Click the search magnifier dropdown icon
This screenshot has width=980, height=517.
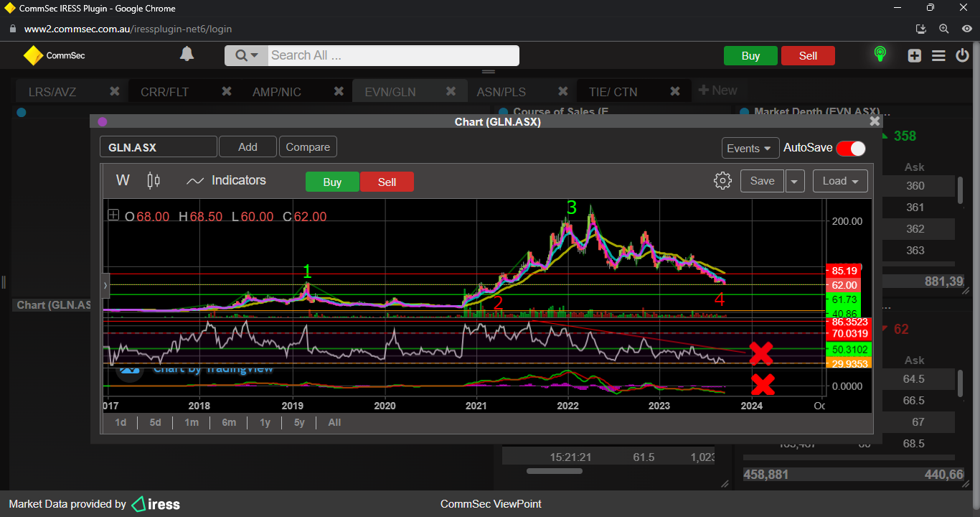246,56
